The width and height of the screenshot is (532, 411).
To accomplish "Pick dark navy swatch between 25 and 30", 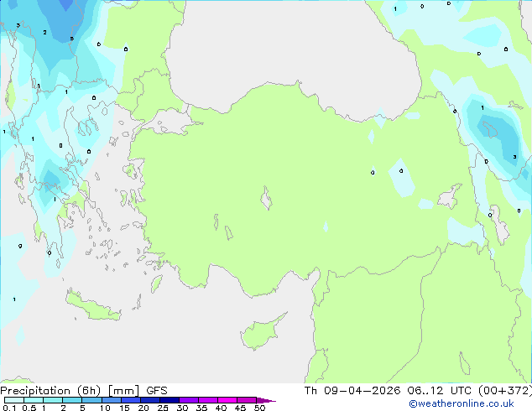I will pyautogui.click(x=170, y=400).
